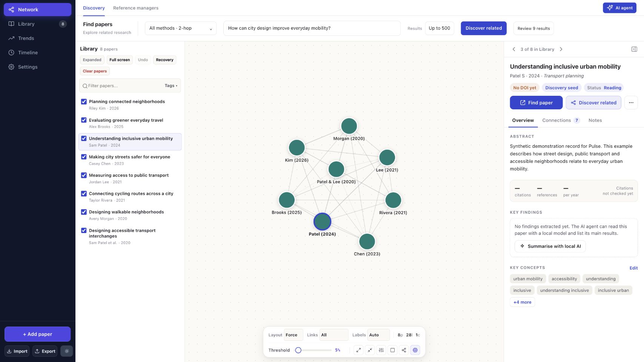
Task: Select the Brooks (2025) graph node
Action: coord(287,200)
